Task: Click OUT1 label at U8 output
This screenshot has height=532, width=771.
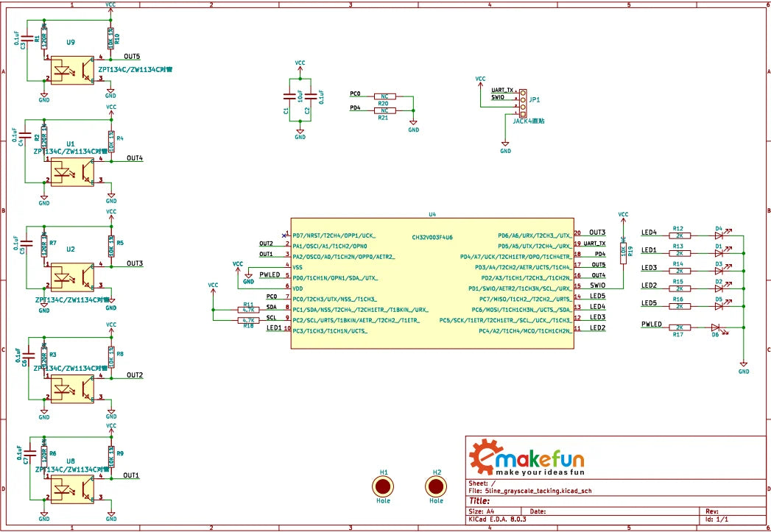Action: click(x=131, y=475)
